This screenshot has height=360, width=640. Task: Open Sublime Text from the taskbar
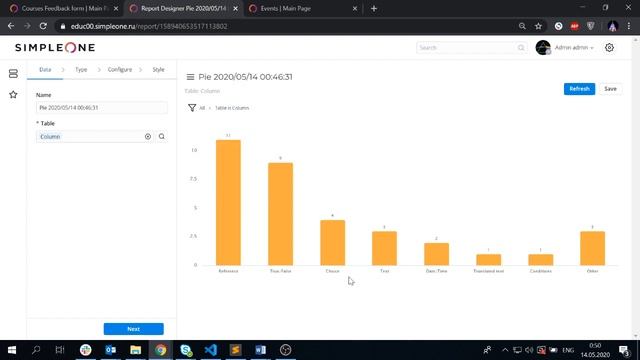click(x=236, y=350)
